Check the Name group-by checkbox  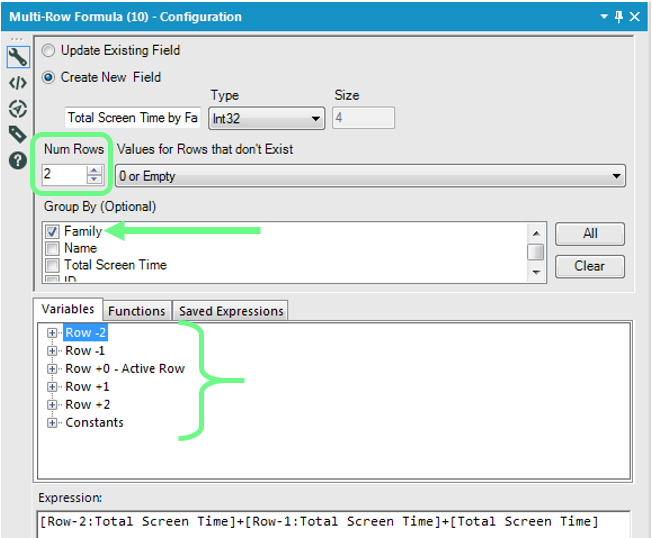[x=52, y=249]
